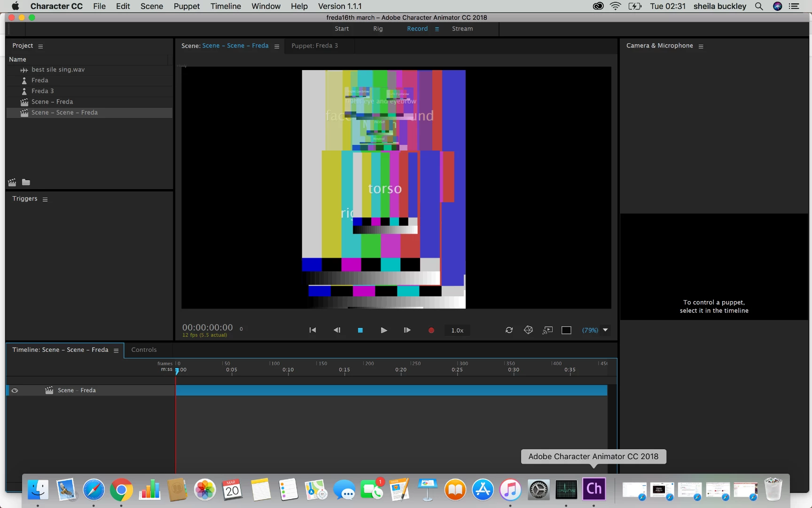Open Google Chrome from the Dock
Viewport: 812px width, 508px height.
[122, 490]
